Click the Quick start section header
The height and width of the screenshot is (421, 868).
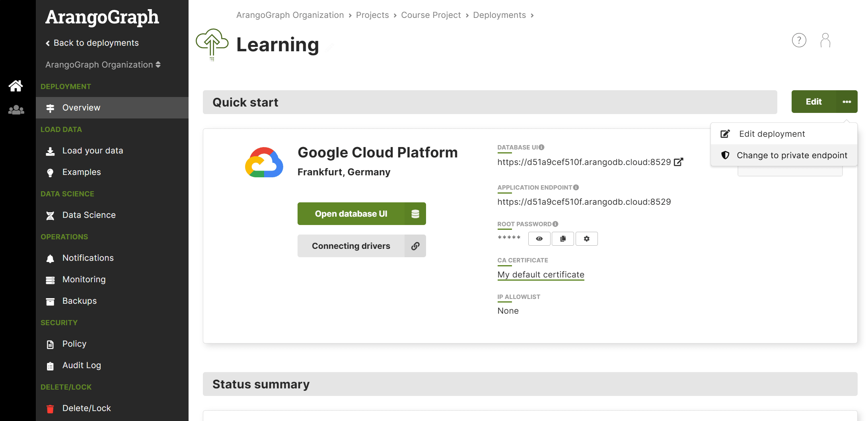tap(490, 102)
